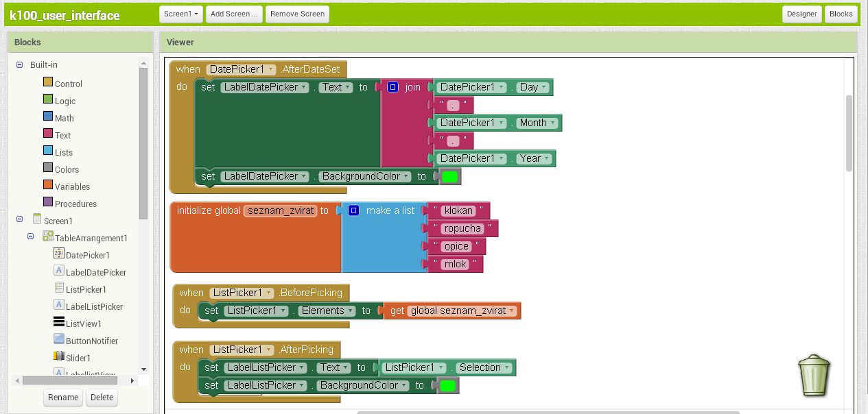Select the ButtonNotifier component
The height and width of the screenshot is (414, 868).
point(86,341)
